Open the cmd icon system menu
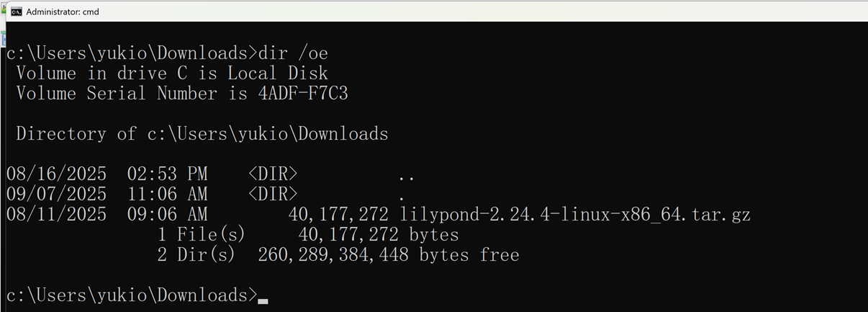868x312 pixels. click(16, 12)
